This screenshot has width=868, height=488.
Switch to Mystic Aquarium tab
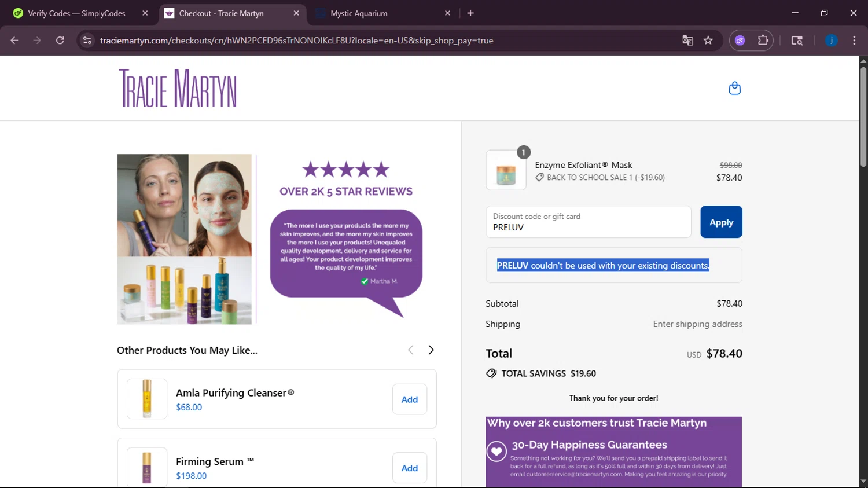(x=359, y=13)
